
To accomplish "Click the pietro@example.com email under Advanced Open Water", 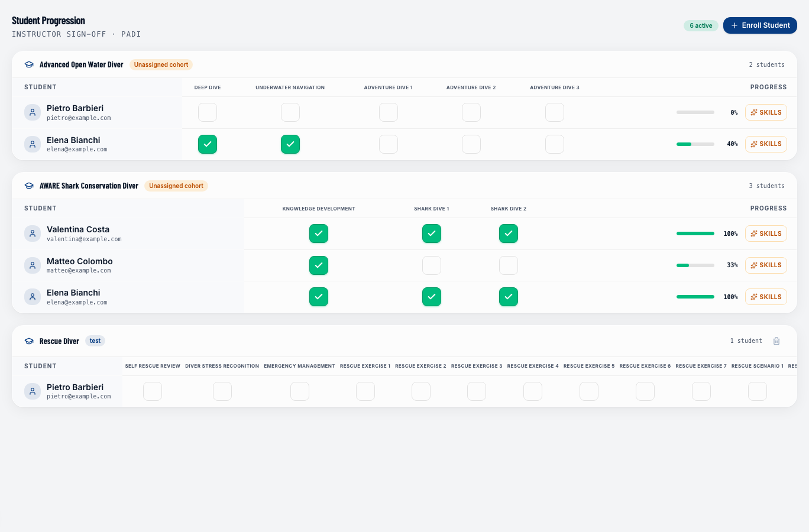I will (79, 118).
